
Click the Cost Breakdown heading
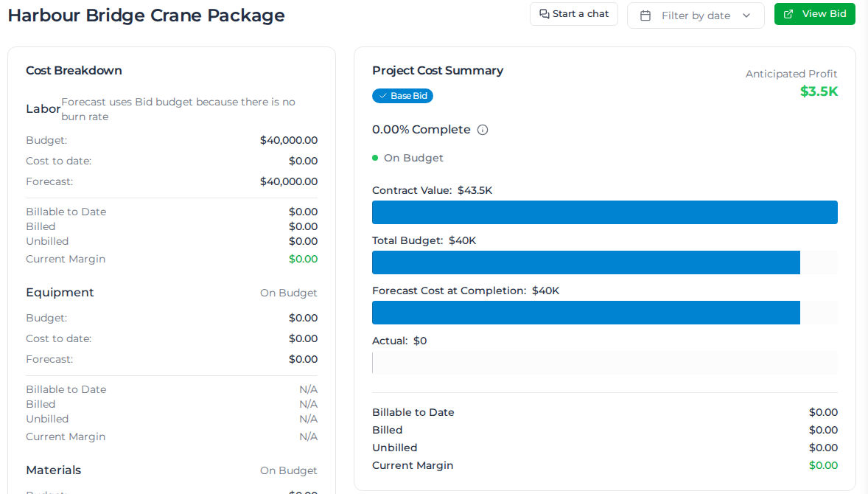(x=74, y=70)
